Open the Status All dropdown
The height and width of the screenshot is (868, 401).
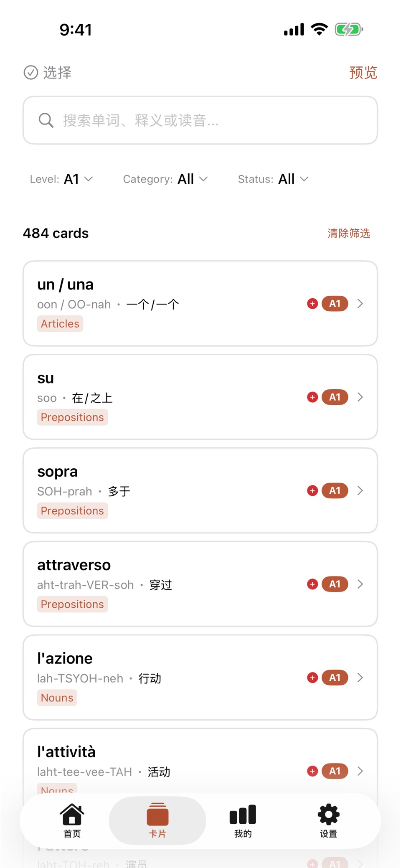[273, 179]
